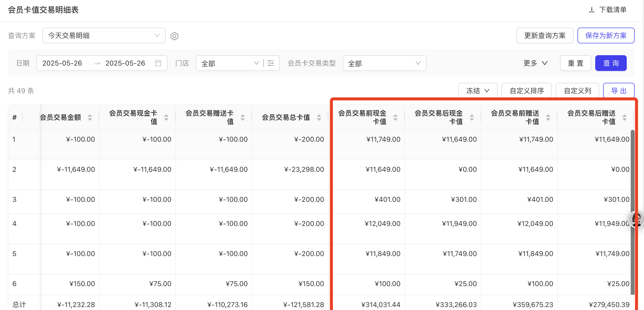
Task: Click the 总计 summary row label
Action: (x=19, y=304)
